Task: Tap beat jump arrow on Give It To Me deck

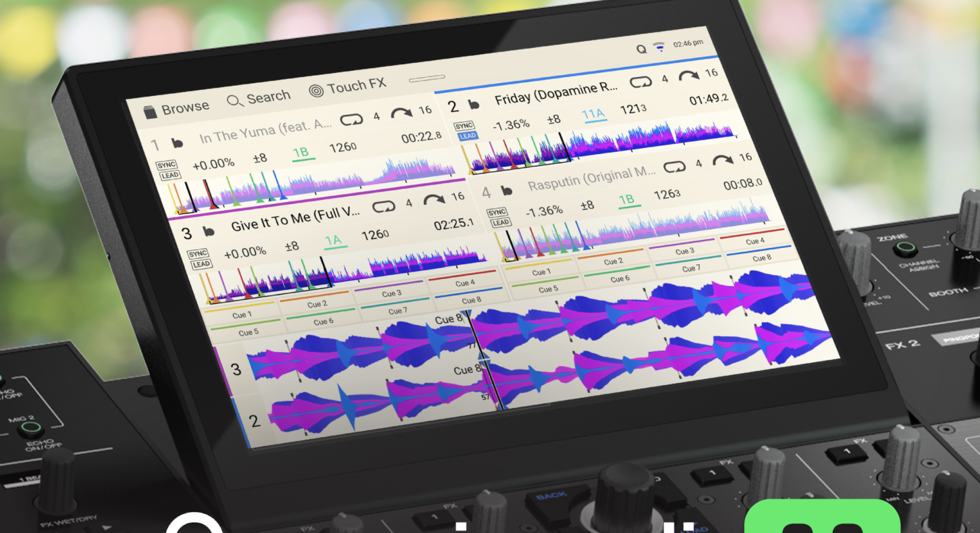Action: point(434,200)
